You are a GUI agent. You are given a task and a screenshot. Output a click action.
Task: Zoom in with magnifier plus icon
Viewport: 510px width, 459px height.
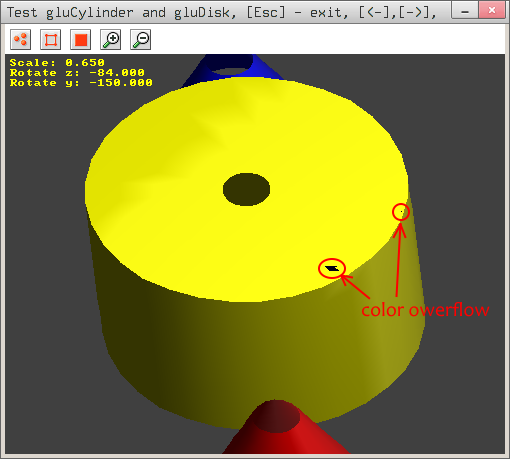pos(111,40)
